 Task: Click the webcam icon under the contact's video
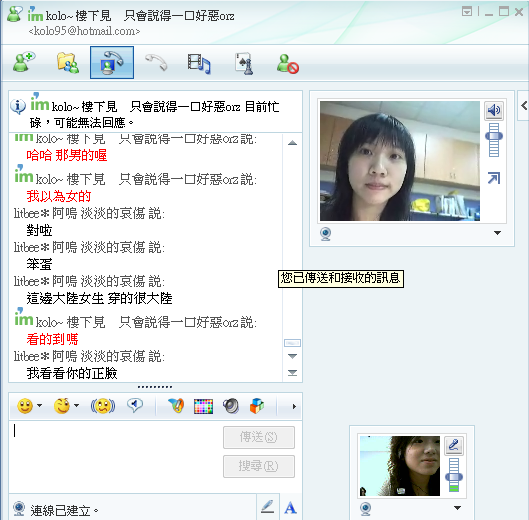pyautogui.click(x=326, y=234)
